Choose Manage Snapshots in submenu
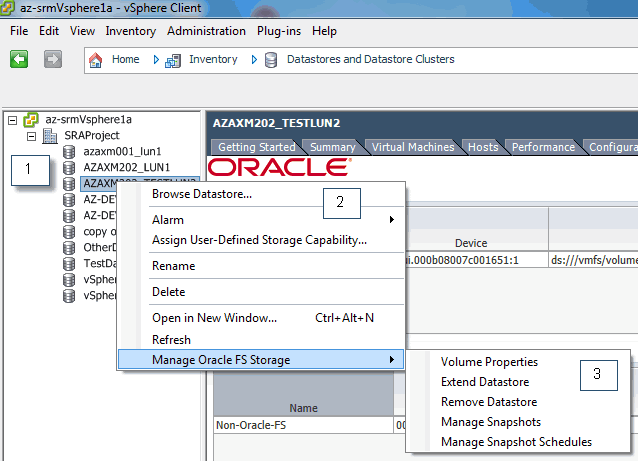Image resolution: width=638 pixels, height=461 pixels. pyautogui.click(x=491, y=422)
